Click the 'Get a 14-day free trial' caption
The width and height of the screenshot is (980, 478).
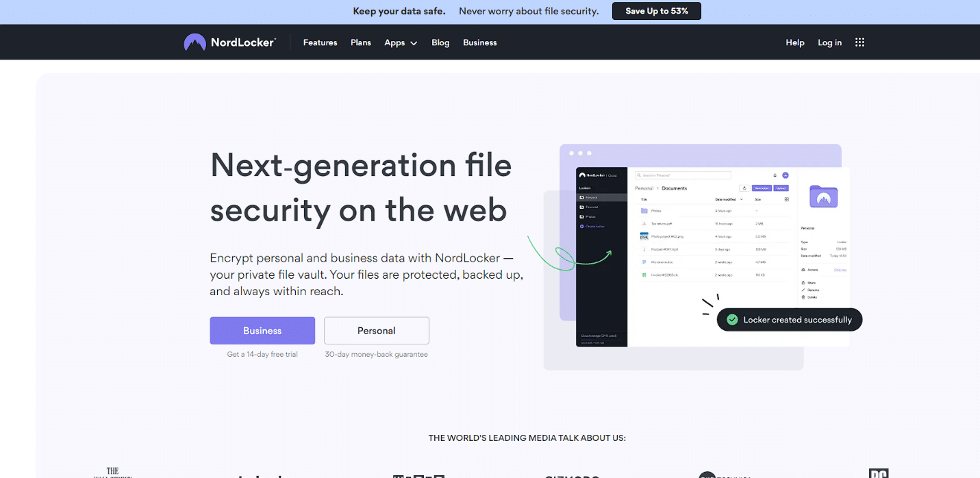coord(262,354)
